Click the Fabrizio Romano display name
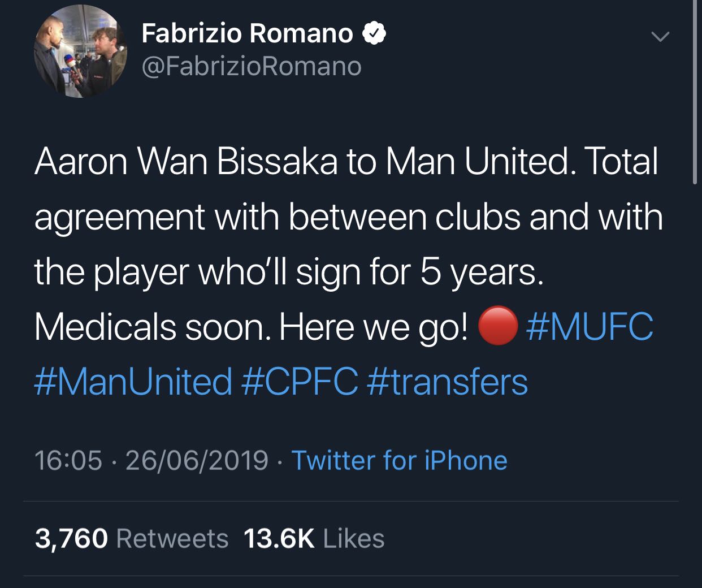702x588 pixels. (247, 33)
